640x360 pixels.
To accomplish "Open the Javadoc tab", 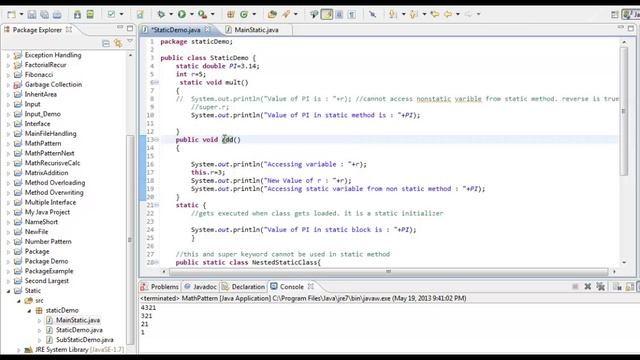I will (x=200, y=287).
